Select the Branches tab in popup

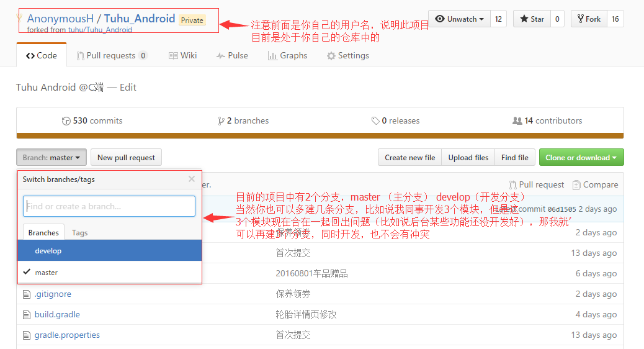[43, 233]
